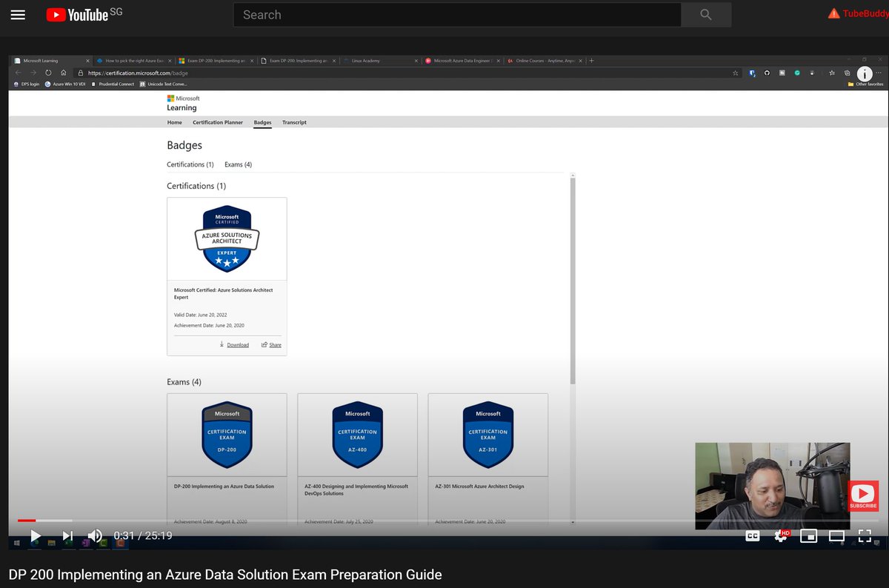Screen dimensions: 889x588
Task: Mute the video volume
Action: click(x=96, y=535)
